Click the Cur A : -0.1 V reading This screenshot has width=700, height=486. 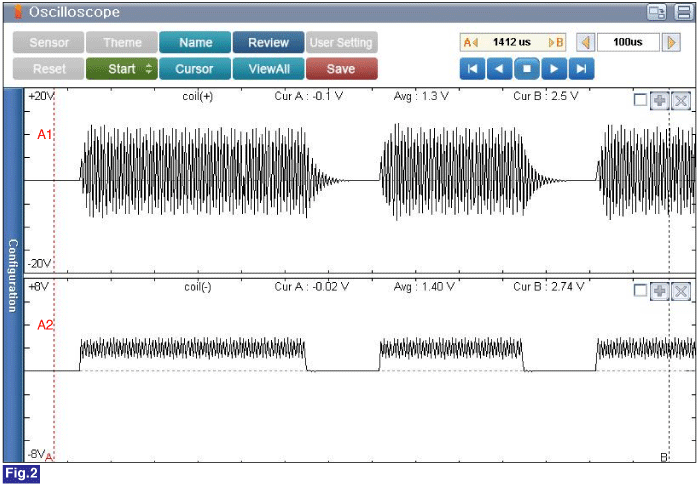(x=308, y=96)
